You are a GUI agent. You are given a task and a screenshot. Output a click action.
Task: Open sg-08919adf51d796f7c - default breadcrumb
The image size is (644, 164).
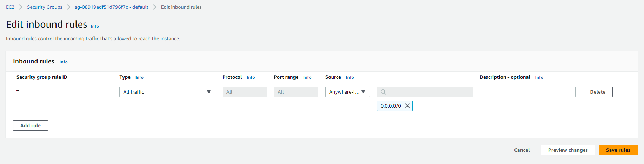111,7
